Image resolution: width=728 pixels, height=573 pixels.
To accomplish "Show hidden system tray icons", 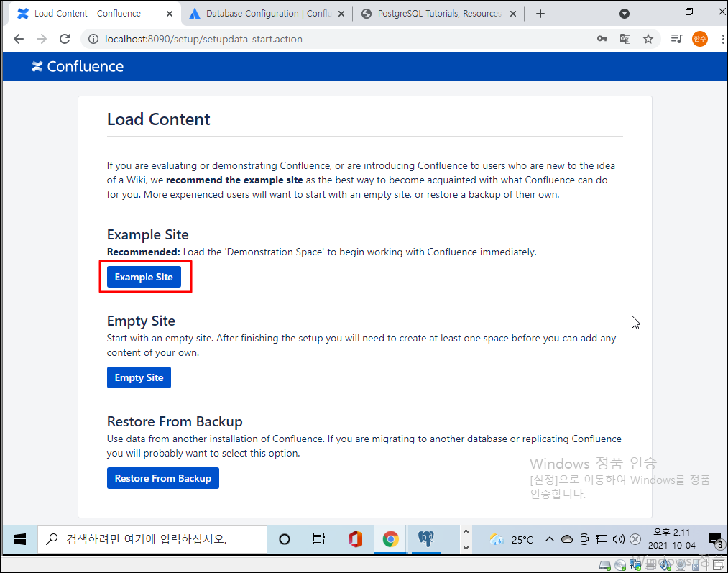I will pos(550,539).
